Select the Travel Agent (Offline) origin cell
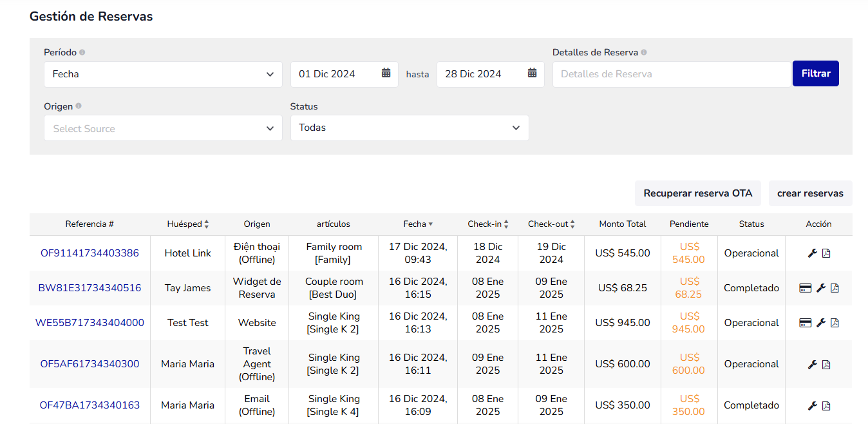Image resolution: width=868 pixels, height=424 pixels. (257, 364)
